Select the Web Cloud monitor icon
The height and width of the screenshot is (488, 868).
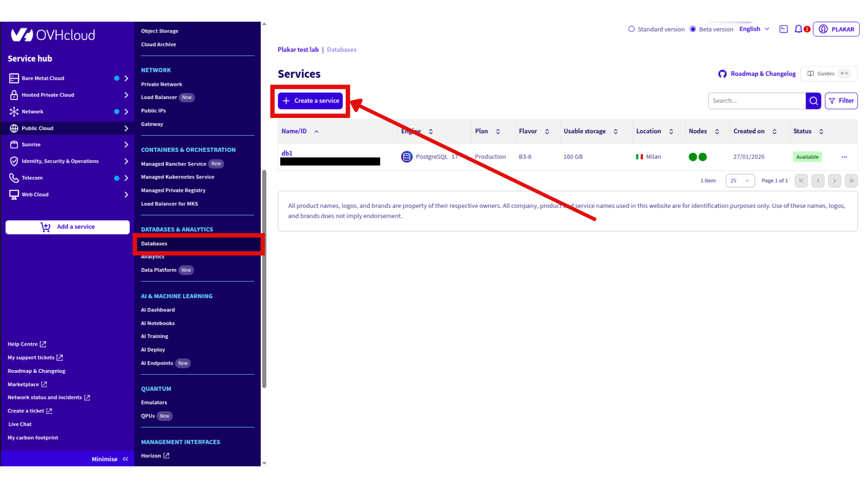tap(14, 194)
